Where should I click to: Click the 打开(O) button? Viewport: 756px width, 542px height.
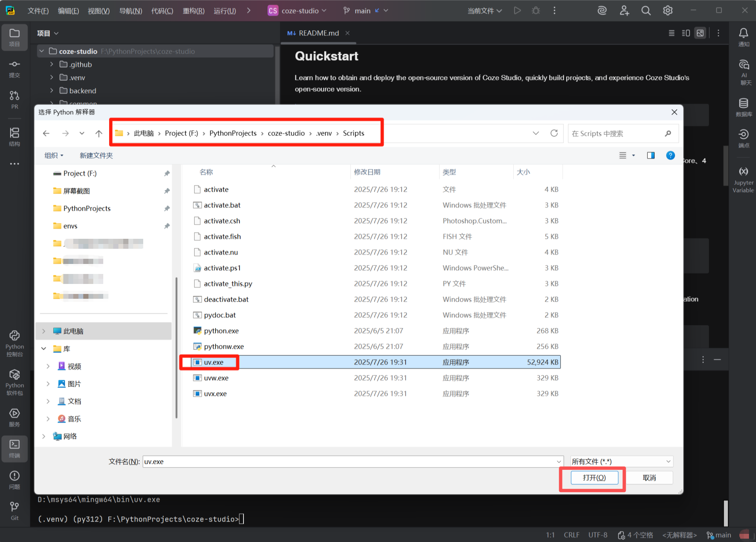[594, 478]
